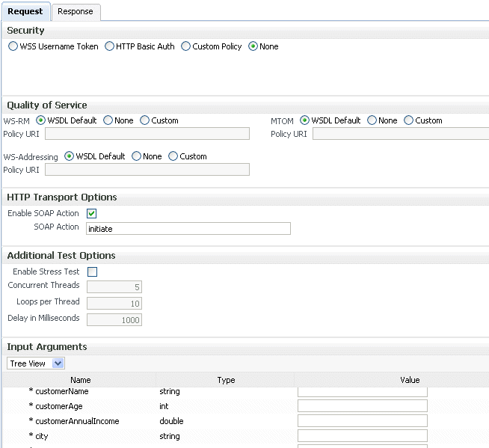Click the HTTP Transport Options heading

pyautogui.click(x=62, y=197)
